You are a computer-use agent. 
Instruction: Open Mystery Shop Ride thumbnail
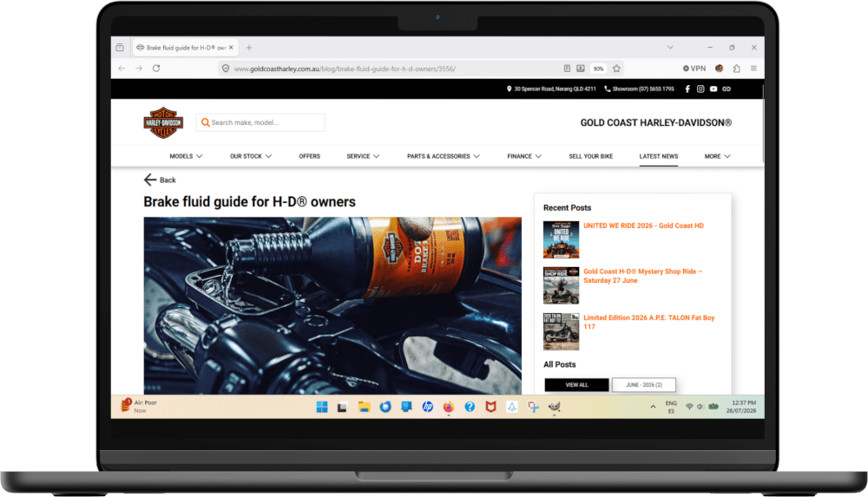point(561,285)
